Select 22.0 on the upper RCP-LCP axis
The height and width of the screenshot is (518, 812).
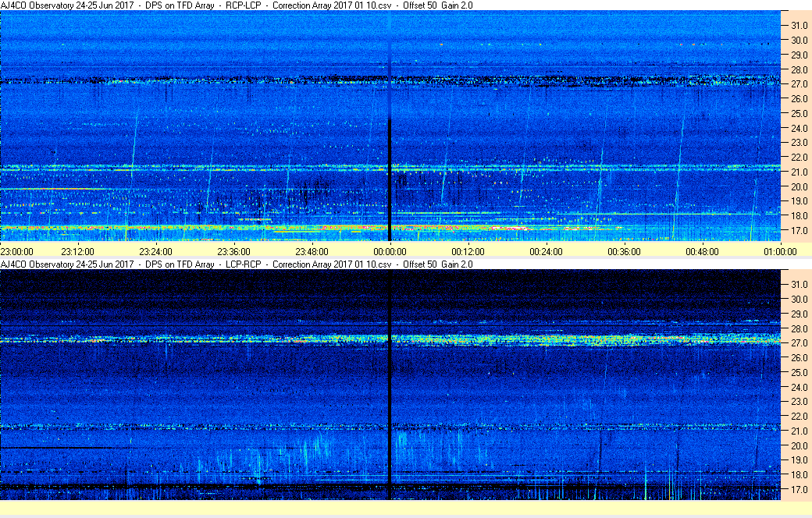[x=799, y=158]
